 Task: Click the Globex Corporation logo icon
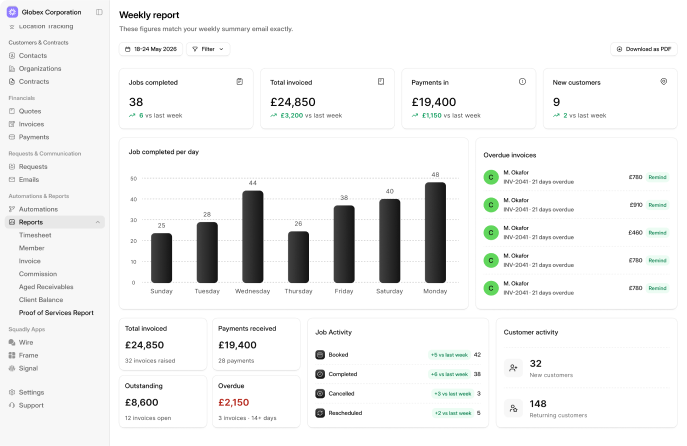point(12,12)
